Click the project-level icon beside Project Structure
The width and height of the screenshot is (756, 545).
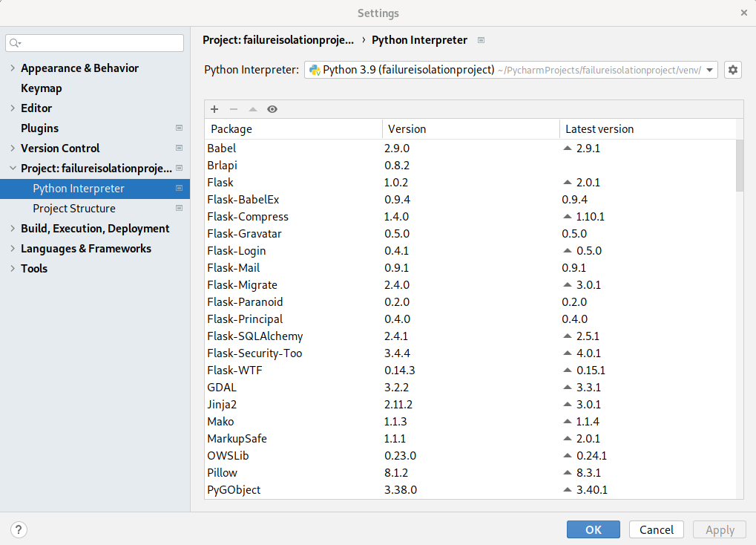[x=180, y=208]
